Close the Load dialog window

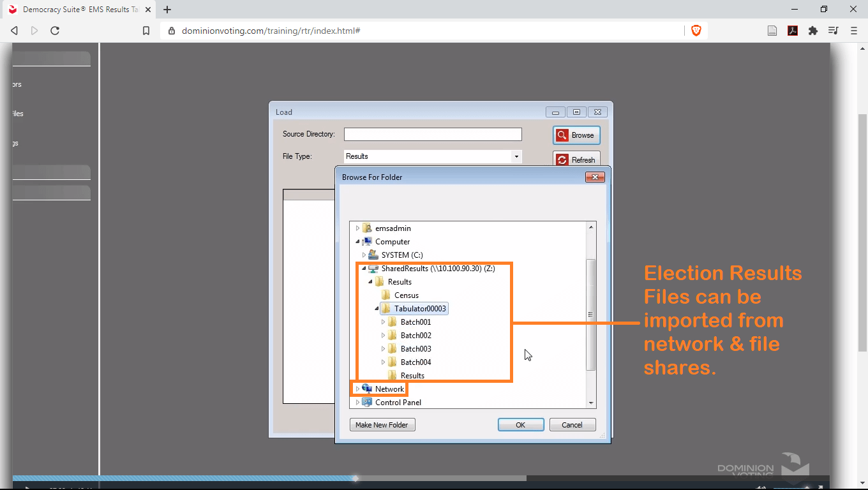(597, 112)
